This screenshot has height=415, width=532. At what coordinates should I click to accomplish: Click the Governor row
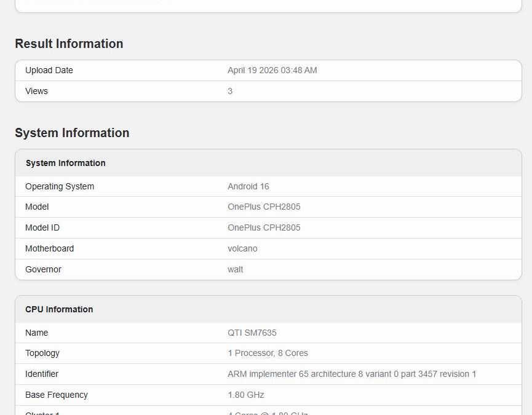[43, 269]
